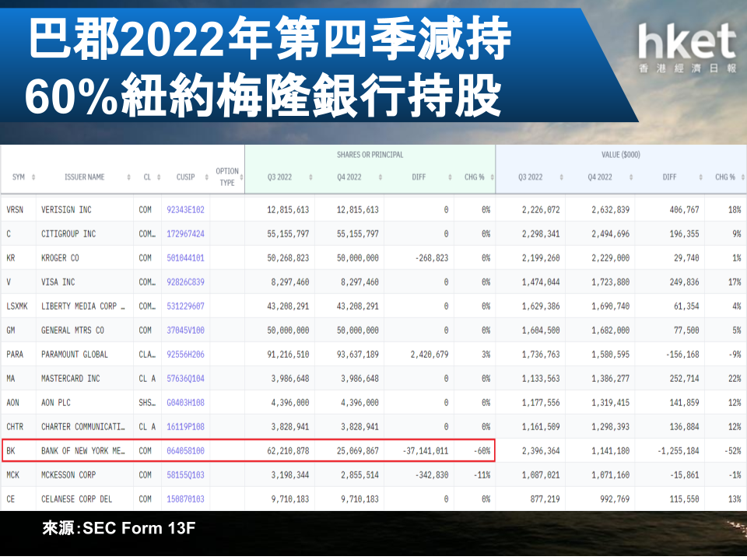Click the VALUE ($000) group header
The image size is (747, 560).
pos(620,155)
